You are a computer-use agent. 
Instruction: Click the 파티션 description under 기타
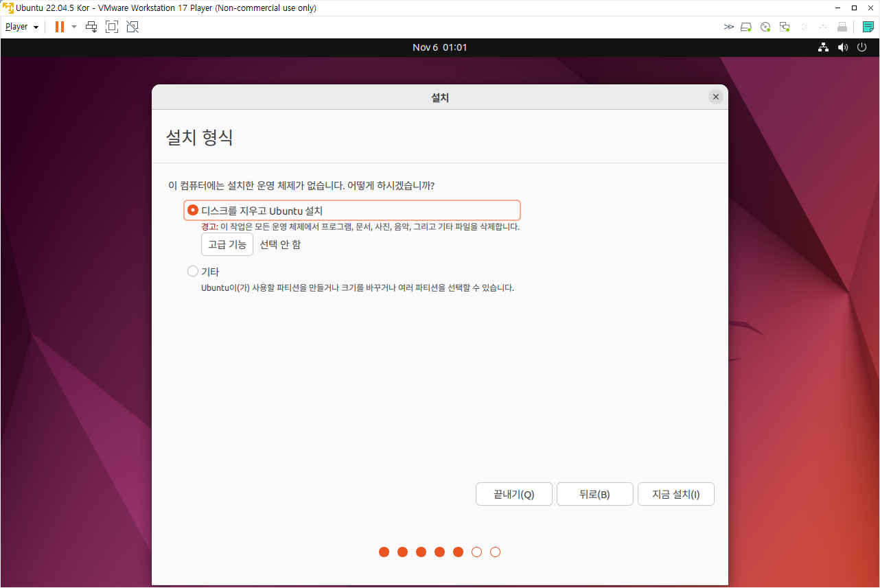[x=358, y=287]
